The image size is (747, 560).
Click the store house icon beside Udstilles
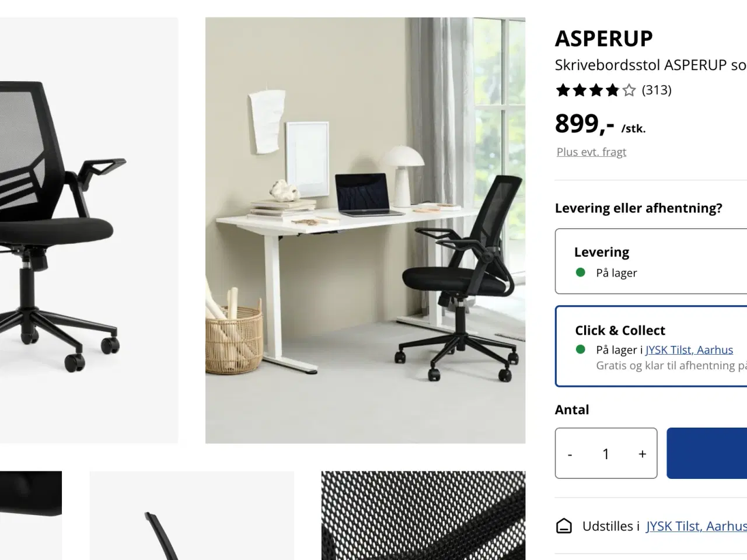tap(564, 526)
